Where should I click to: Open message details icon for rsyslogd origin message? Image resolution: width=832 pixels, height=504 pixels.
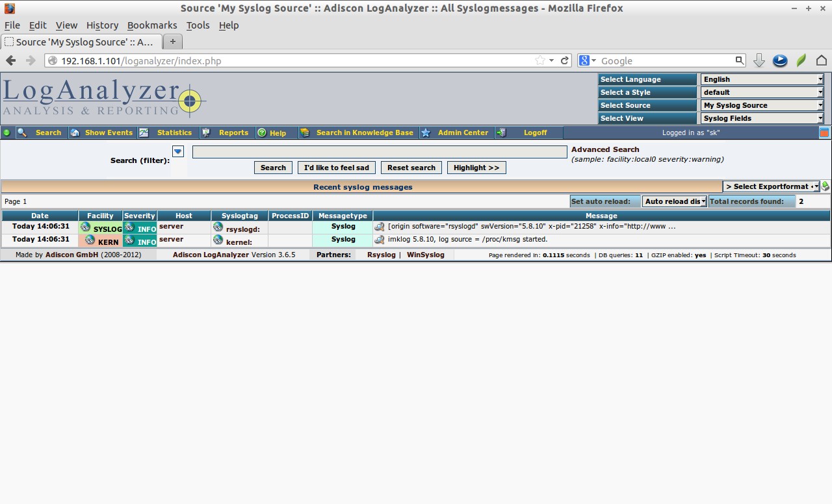pyautogui.click(x=380, y=227)
